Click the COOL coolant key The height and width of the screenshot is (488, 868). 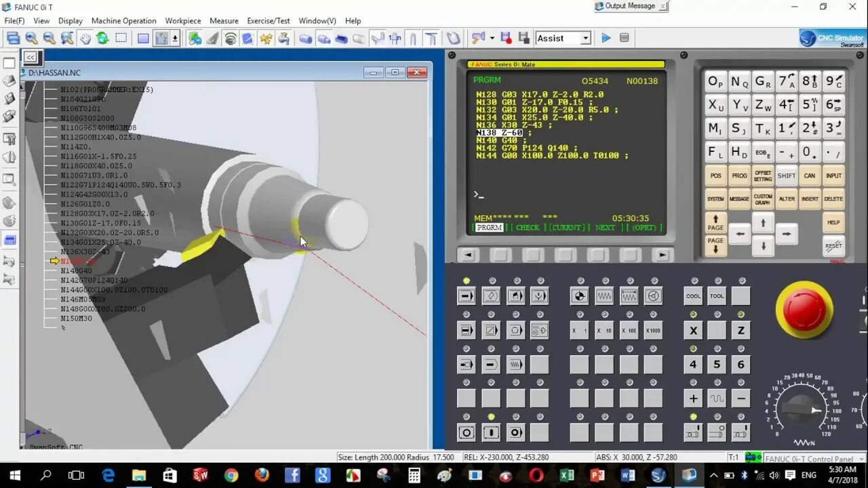tap(693, 296)
